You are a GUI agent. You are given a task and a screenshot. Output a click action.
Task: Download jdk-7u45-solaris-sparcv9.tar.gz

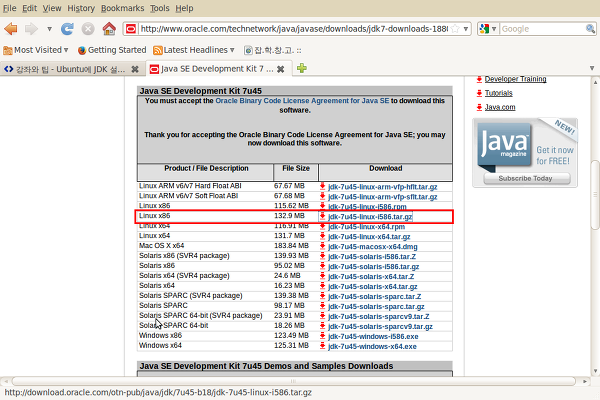point(380,326)
